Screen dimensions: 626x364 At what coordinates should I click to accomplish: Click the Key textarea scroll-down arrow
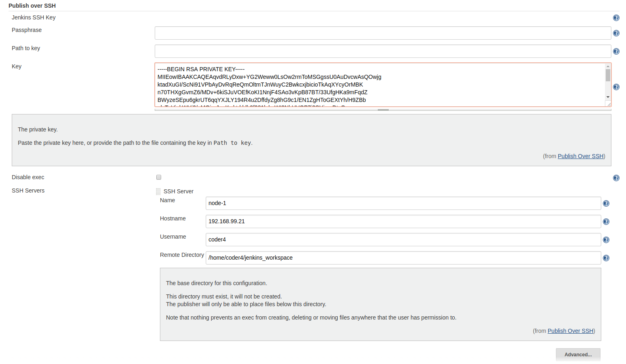click(608, 97)
